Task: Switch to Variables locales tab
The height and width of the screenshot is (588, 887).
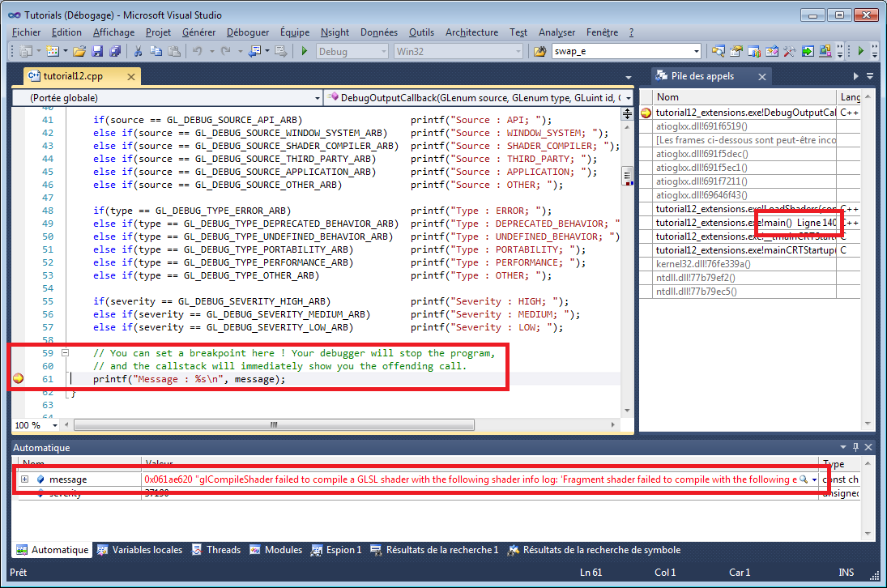Action: (x=140, y=550)
